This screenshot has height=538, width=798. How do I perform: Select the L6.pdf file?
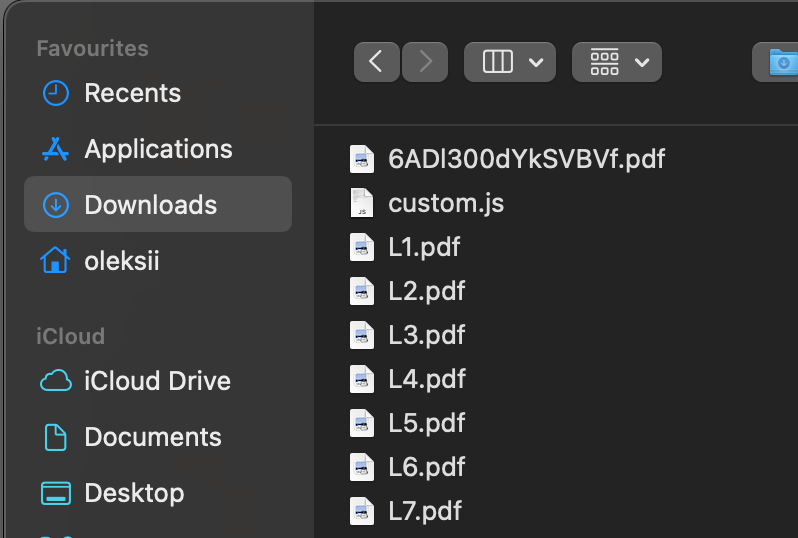[426, 467]
